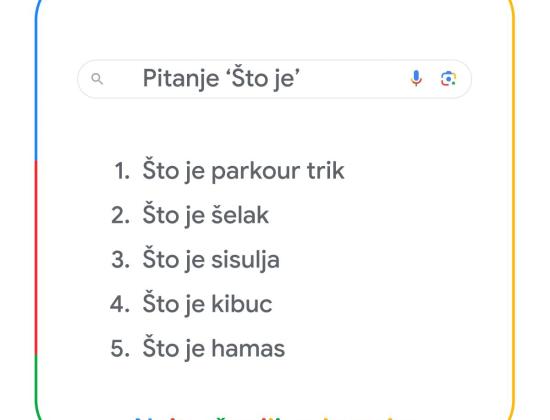Click the partially visible colored heading below list
The height and width of the screenshot is (420, 550).
click(x=267, y=418)
